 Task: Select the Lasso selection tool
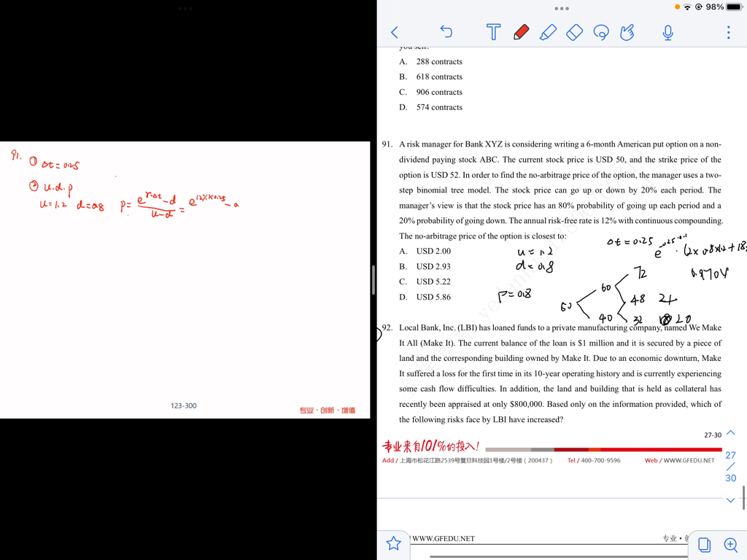click(x=601, y=32)
